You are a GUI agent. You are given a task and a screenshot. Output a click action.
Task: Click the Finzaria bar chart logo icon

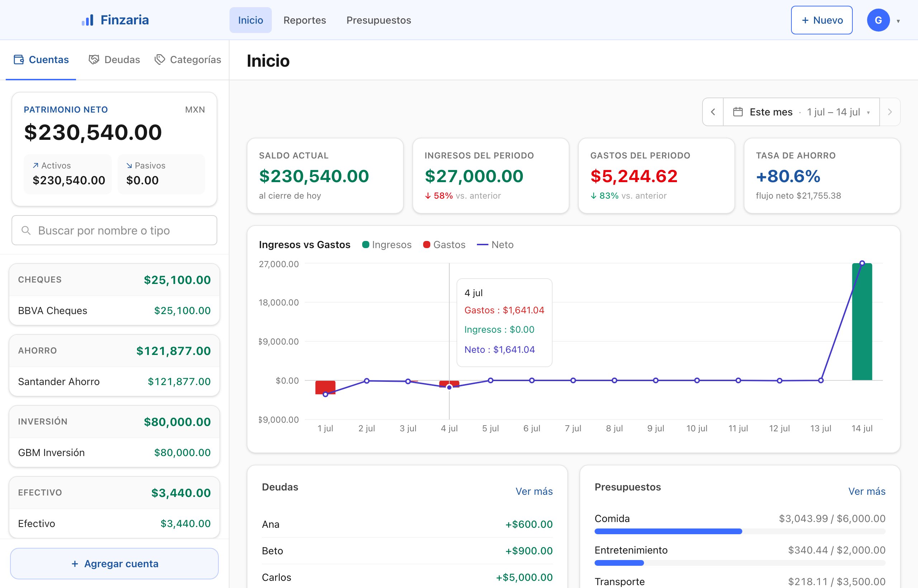[87, 20]
